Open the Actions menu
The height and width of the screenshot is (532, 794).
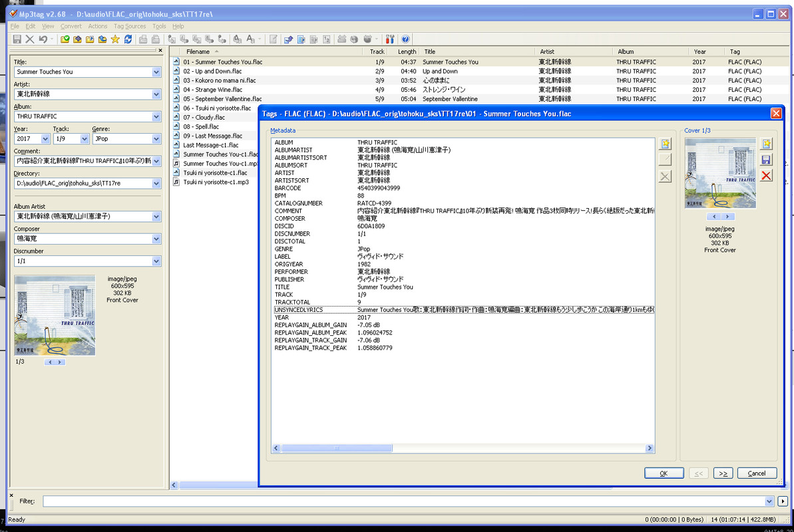click(98, 27)
